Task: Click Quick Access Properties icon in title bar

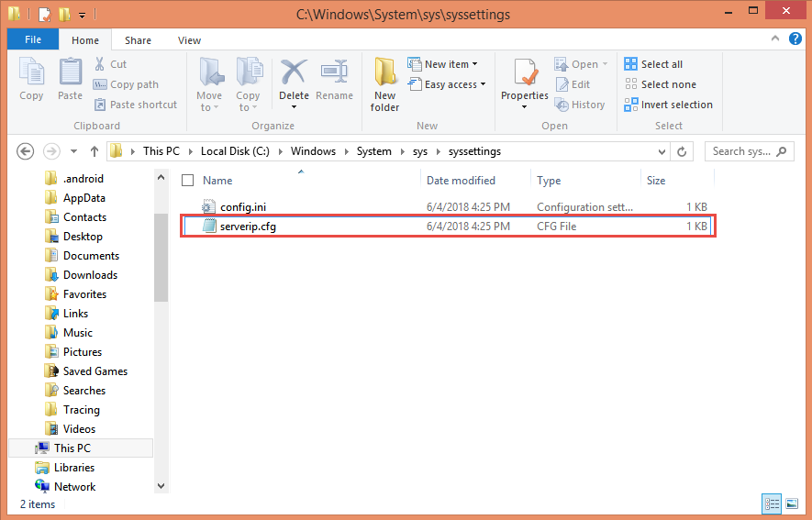Action: pyautogui.click(x=45, y=14)
